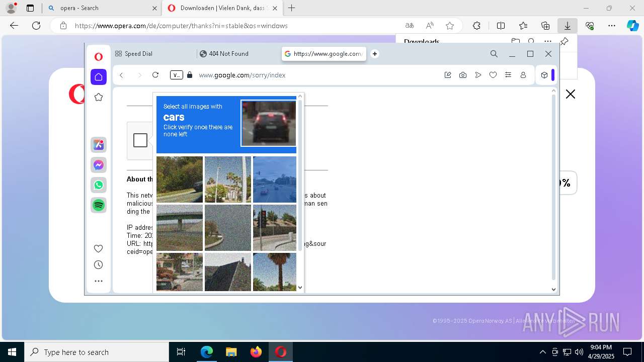Switch to 404 Not Found tab
The width and height of the screenshot is (644, 362).
pyautogui.click(x=237, y=54)
